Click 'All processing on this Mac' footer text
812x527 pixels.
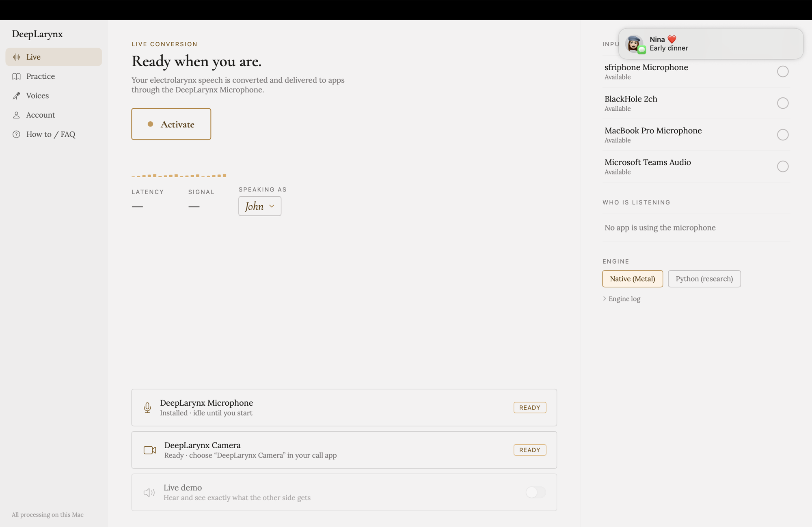click(48, 515)
